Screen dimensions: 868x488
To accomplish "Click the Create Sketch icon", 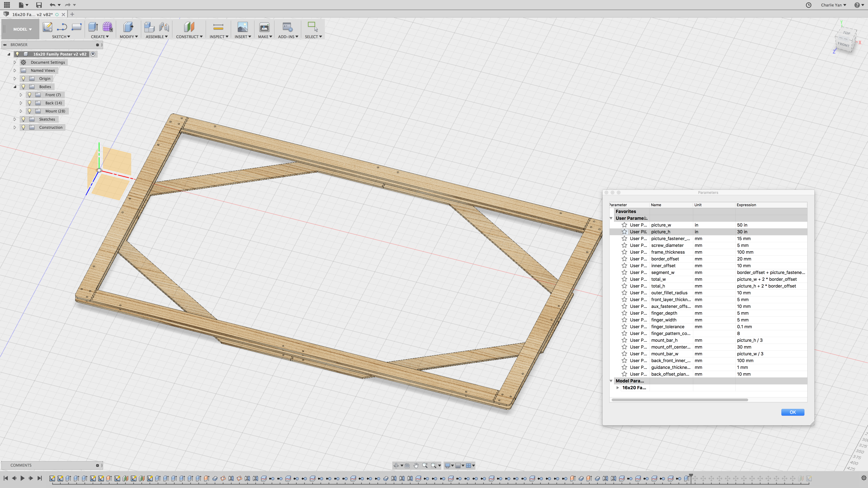I will point(47,27).
